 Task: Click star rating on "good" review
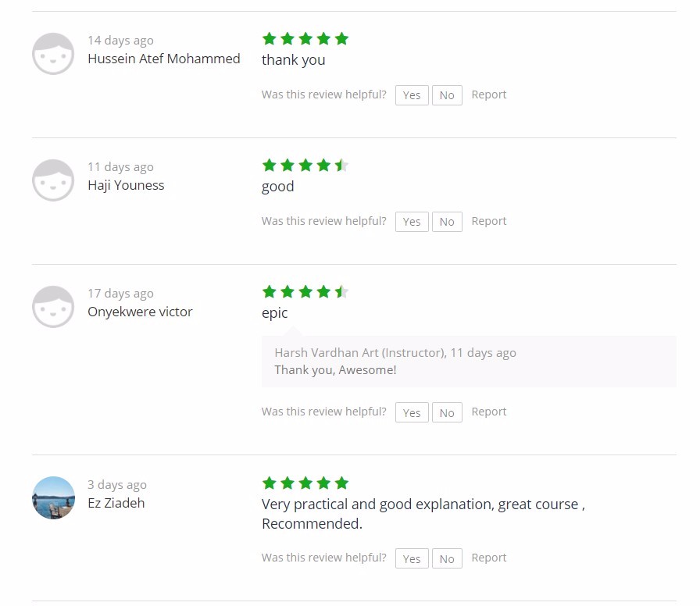pyautogui.click(x=305, y=166)
